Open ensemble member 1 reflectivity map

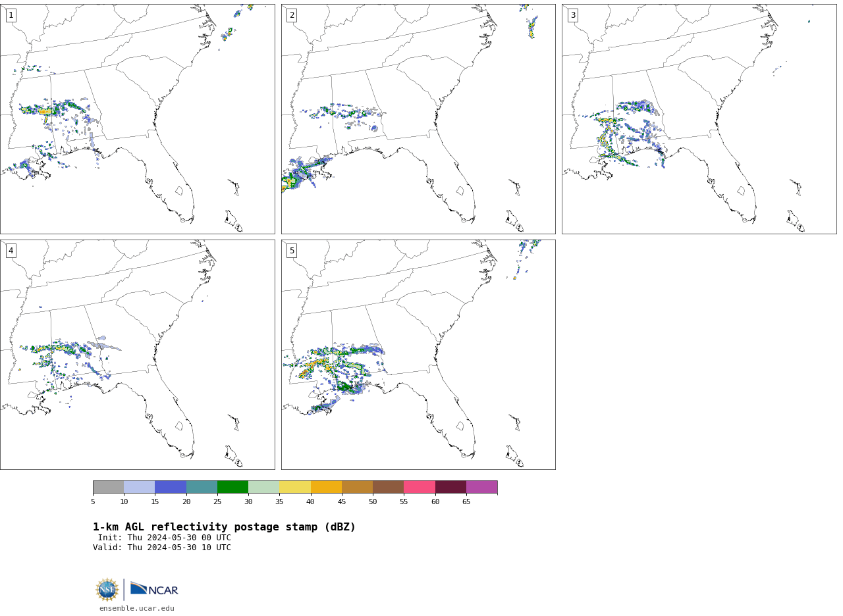(137, 118)
